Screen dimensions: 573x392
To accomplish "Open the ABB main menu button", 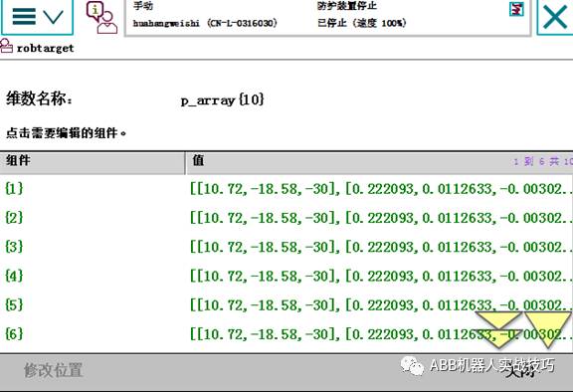I will 37,17.
